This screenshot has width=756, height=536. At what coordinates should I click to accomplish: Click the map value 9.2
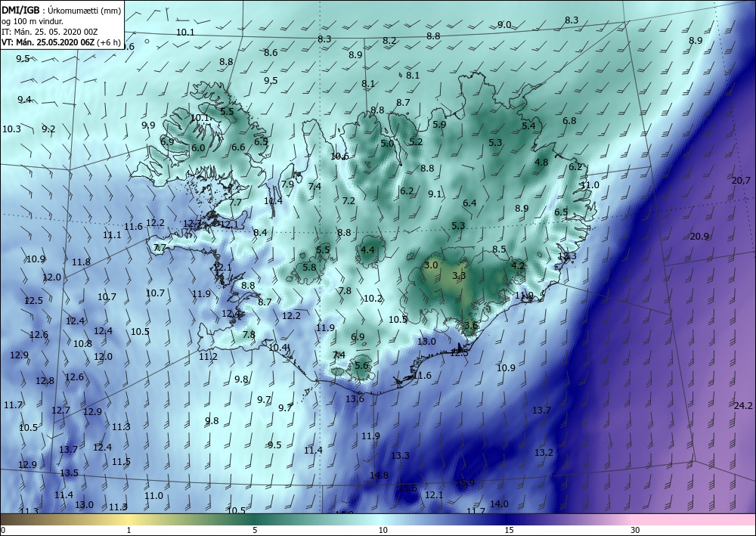coord(48,129)
